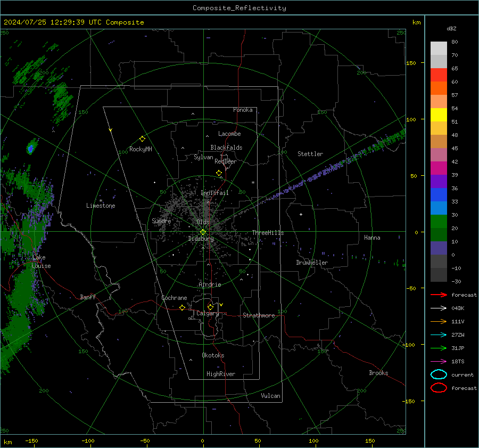Pick the magenta swatch in dBZ scale
Viewport: 479px width, 448px height.
coord(439,168)
